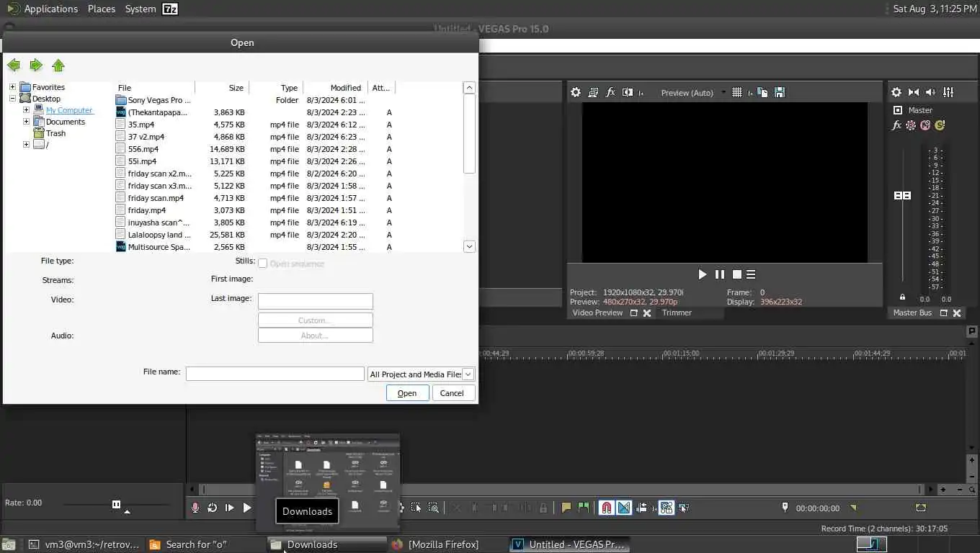This screenshot has width=980, height=553.
Task: Click Play in timeline transport bar
Action: point(247,508)
